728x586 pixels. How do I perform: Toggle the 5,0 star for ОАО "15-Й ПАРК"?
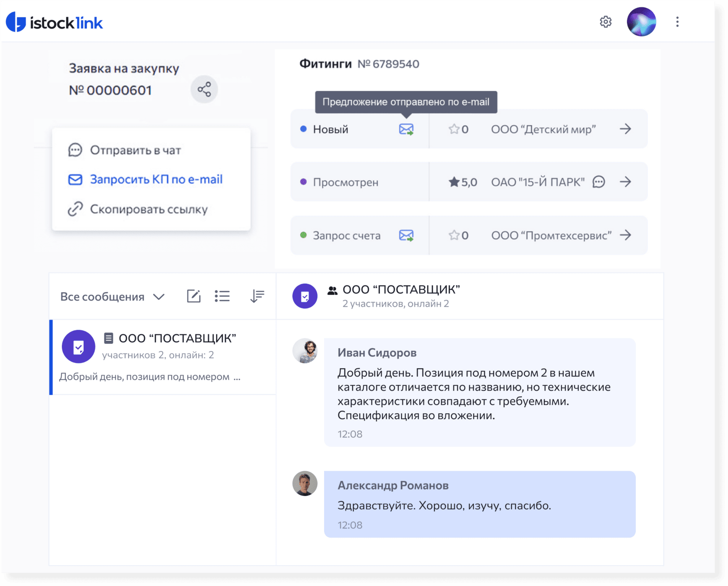(454, 182)
